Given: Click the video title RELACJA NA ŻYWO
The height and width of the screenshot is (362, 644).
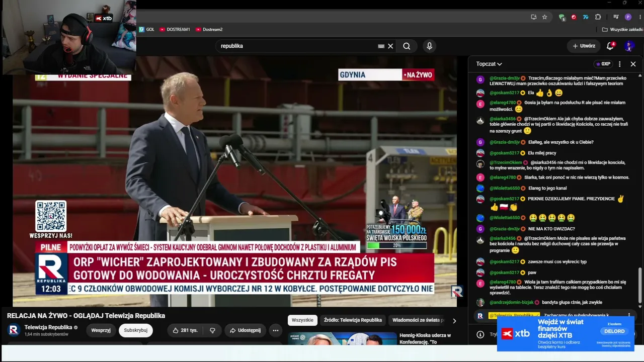Looking at the screenshot, I should coord(86,316).
